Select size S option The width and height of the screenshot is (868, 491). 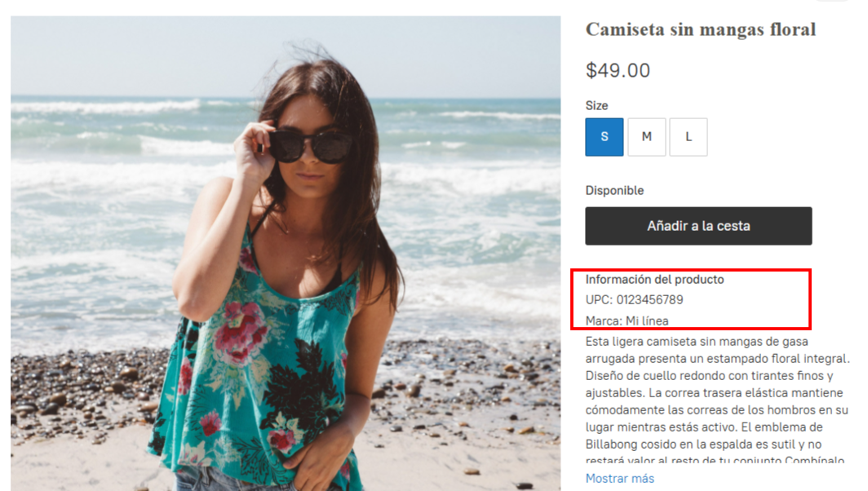(604, 137)
